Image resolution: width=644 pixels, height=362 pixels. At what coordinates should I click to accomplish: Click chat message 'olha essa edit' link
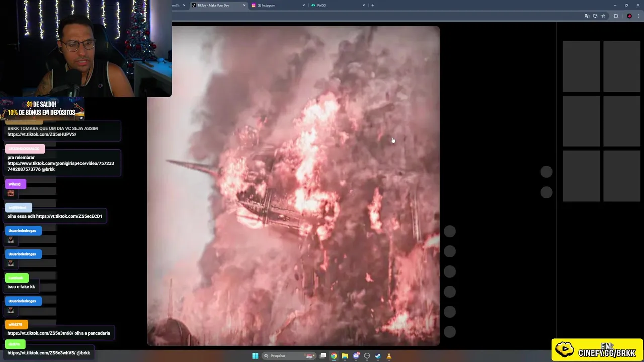click(x=69, y=216)
